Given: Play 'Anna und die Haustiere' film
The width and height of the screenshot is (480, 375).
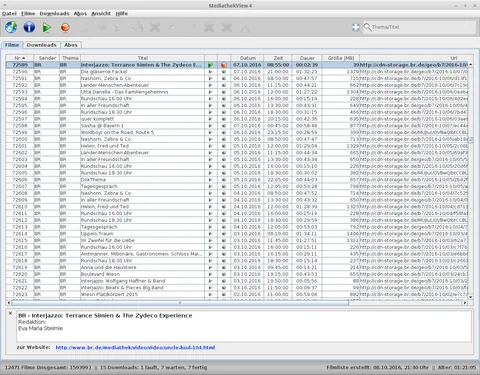Looking at the screenshot, I should point(211,267).
